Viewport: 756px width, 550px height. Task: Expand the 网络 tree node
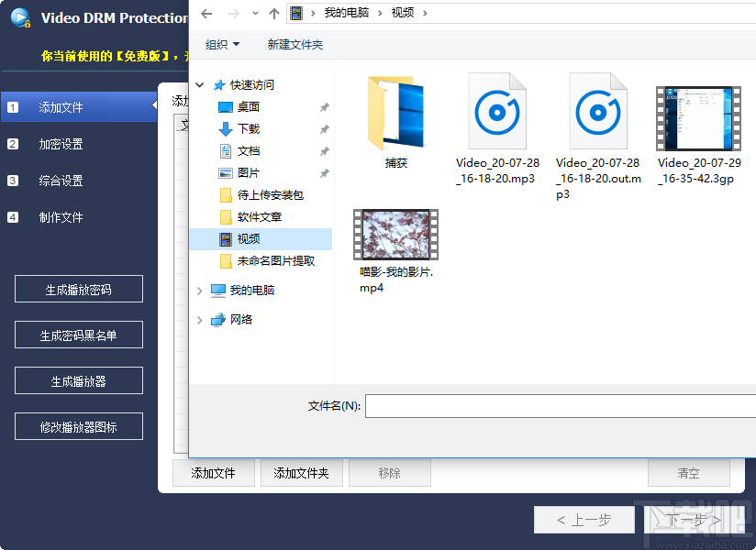(x=202, y=318)
